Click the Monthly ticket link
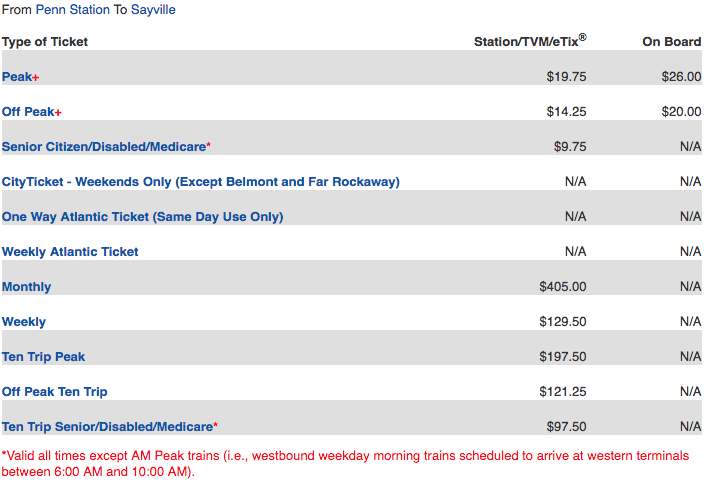Screen dimensions: 709x484 (27, 287)
